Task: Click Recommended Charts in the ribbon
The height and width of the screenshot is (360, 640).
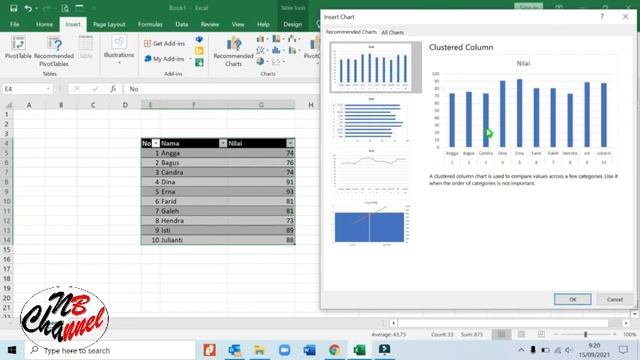Action: tap(233, 51)
